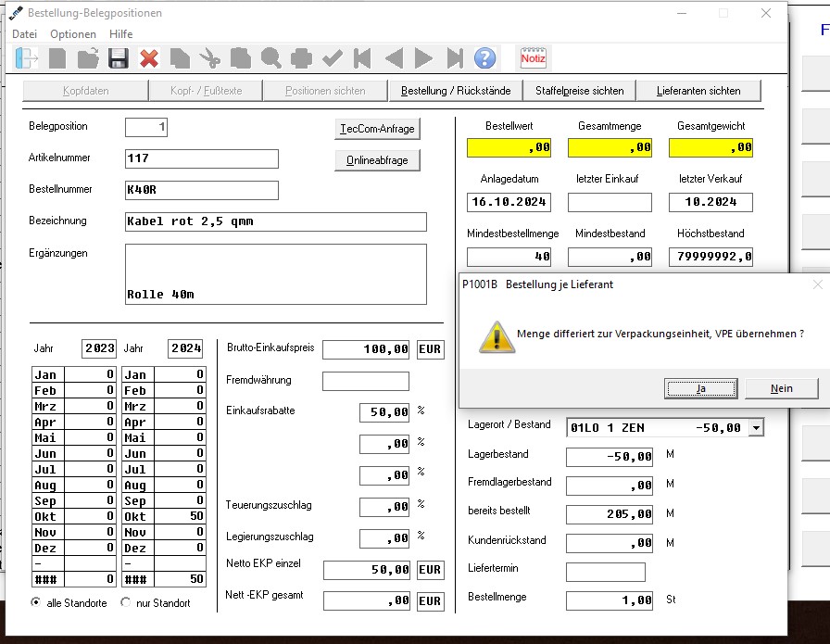The width and height of the screenshot is (830, 644).
Task: Click the magnifier search icon
Action: tap(270, 58)
